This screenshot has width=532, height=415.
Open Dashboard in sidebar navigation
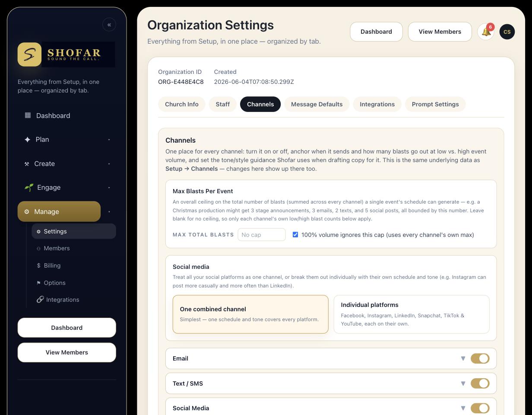(x=67, y=115)
